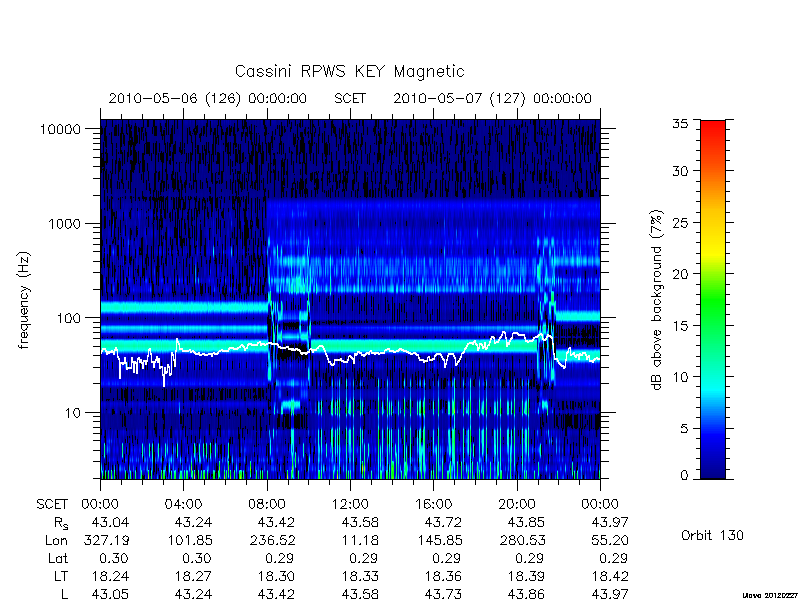This screenshot has width=800, height=600.
Task: Click the 20:00 time axis label
Action: pyautogui.click(x=517, y=505)
